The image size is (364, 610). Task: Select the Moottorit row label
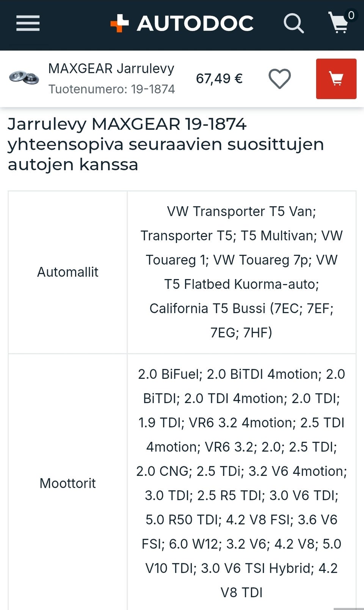67,483
